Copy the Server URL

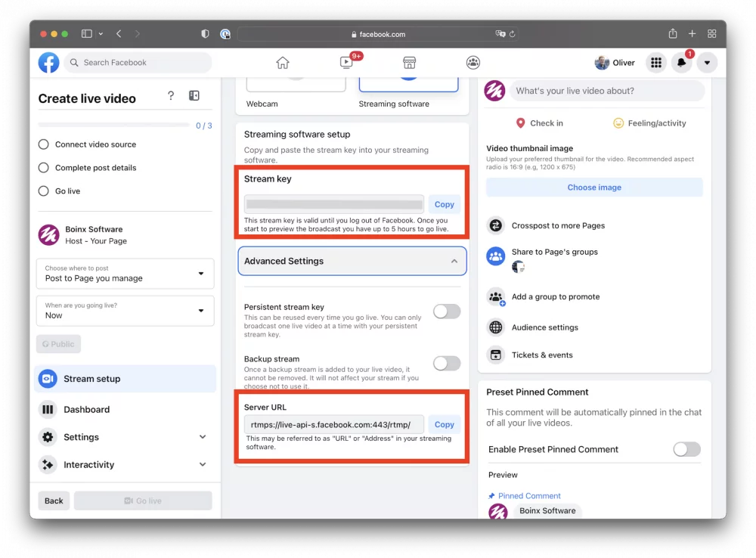[x=444, y=424]
